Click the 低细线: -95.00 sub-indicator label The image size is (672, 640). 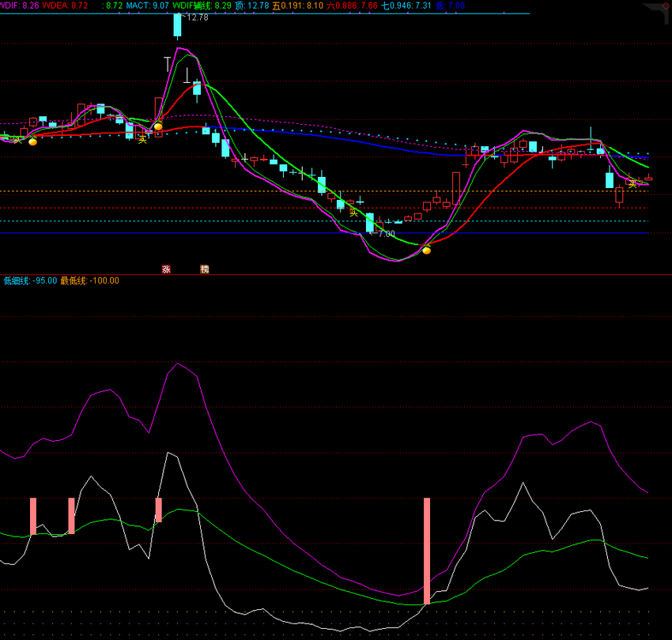point(30,280)
